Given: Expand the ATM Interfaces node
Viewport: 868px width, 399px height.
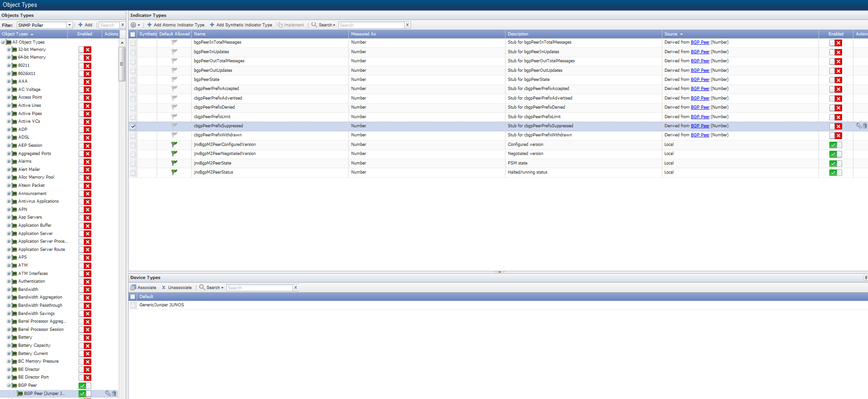Looking at the screenshot, I should click(9, 274).
